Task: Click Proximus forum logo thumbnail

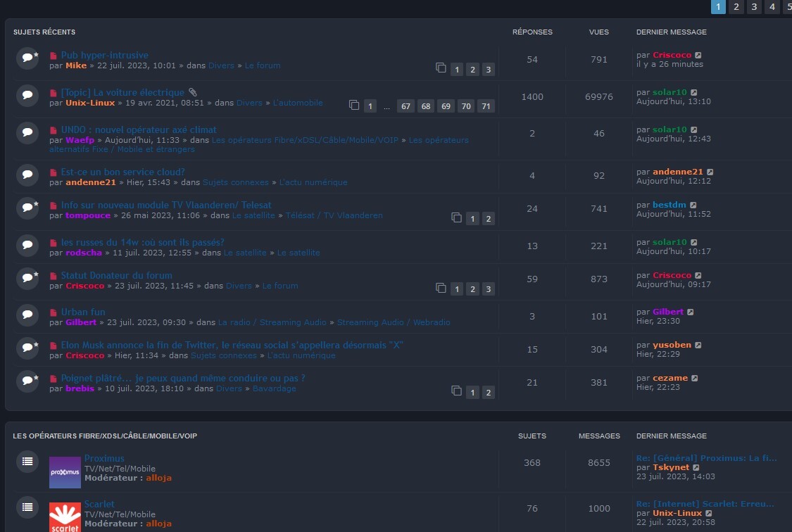Action: pos(65,472)
